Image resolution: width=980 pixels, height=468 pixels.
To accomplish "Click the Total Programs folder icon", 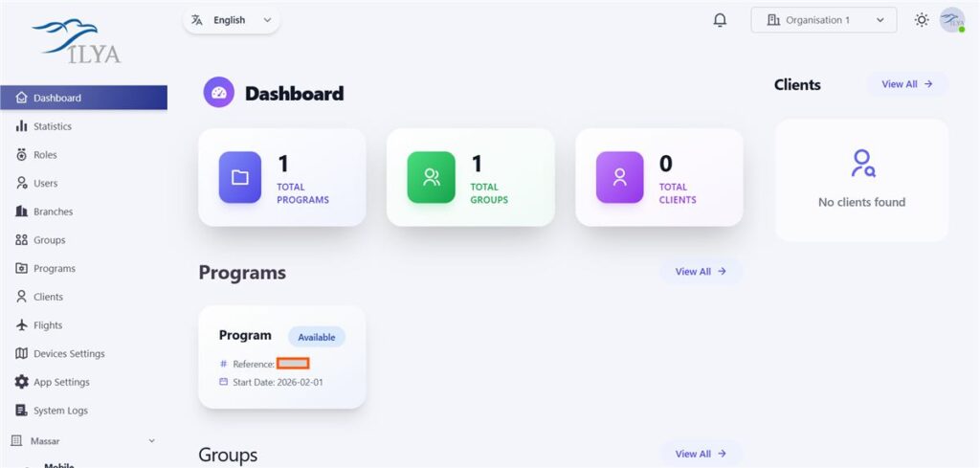I will tap(240, 177).
